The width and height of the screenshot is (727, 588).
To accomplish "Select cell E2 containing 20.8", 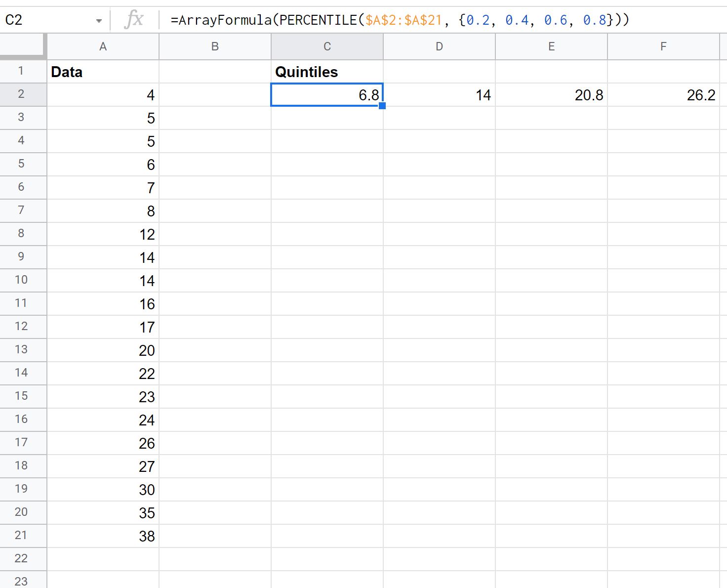I will [x=551, y=94].
